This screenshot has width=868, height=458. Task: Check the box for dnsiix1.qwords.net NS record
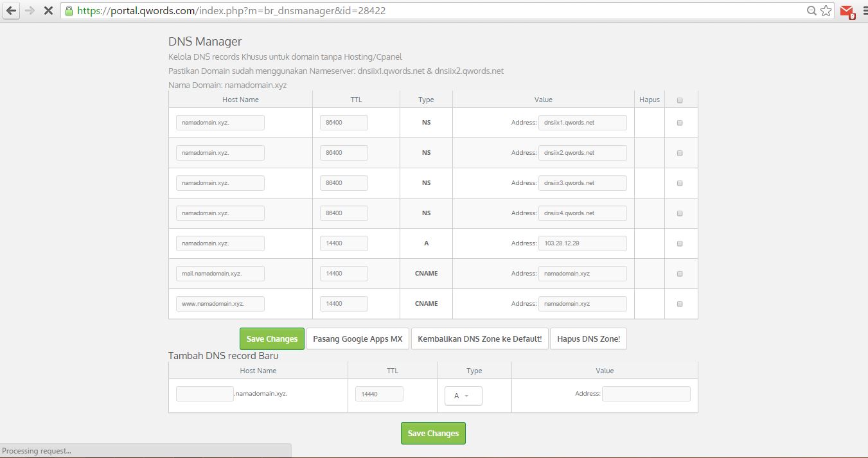click(680, 123)
